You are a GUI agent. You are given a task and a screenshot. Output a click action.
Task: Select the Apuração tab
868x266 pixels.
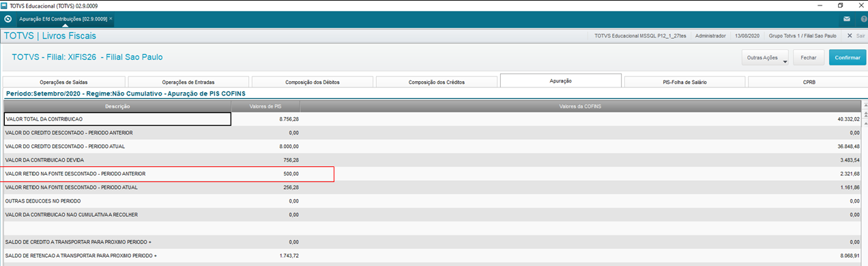coord(560,81)
